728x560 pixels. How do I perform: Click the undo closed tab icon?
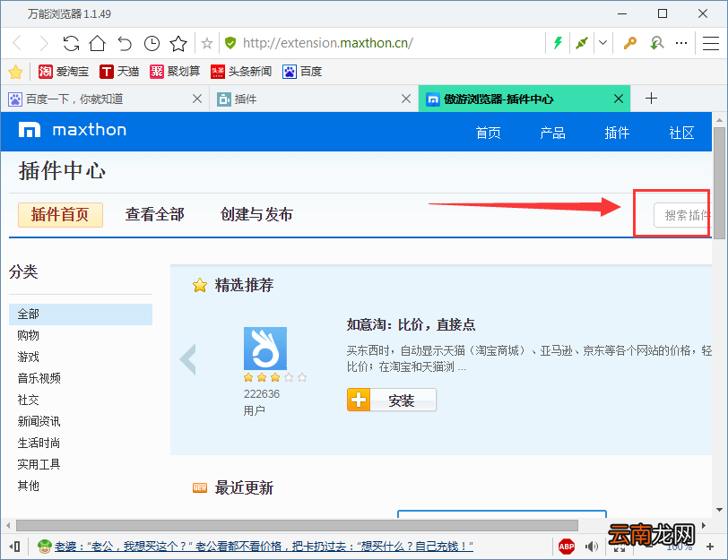point(125,43)
